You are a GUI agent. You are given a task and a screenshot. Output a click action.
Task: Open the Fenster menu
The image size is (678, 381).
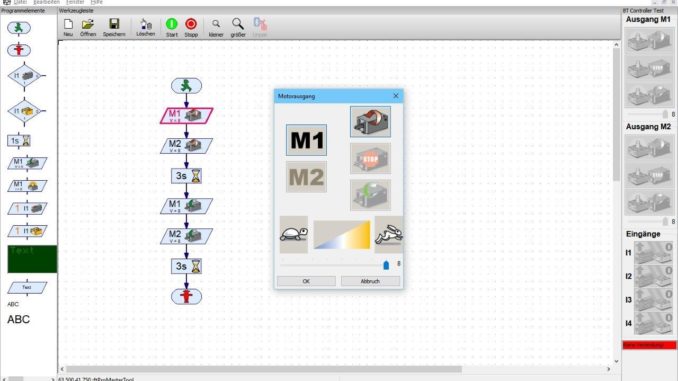pos(75,2)
